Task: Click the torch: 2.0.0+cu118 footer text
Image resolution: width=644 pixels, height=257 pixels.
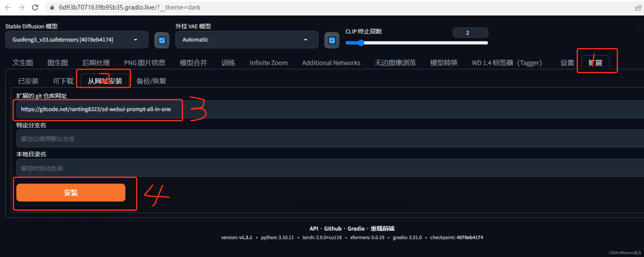Action: click(322, 237)
